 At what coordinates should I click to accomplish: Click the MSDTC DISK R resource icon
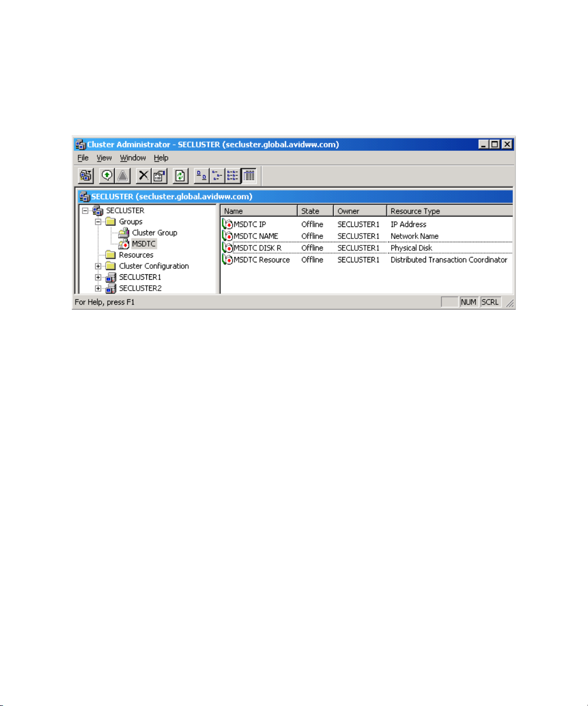(227, 248)
